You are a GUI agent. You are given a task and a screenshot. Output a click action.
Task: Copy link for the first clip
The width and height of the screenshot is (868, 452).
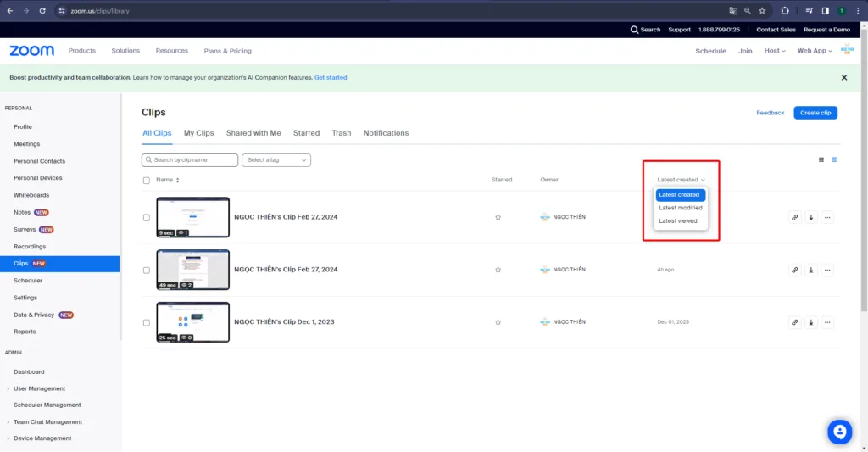[794, 217]
